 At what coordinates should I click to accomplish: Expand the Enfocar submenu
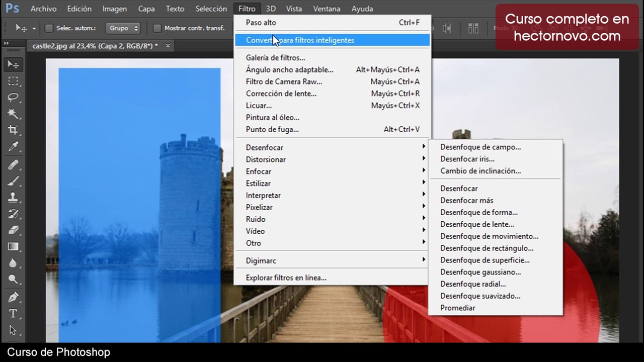[x=332, y=171]
